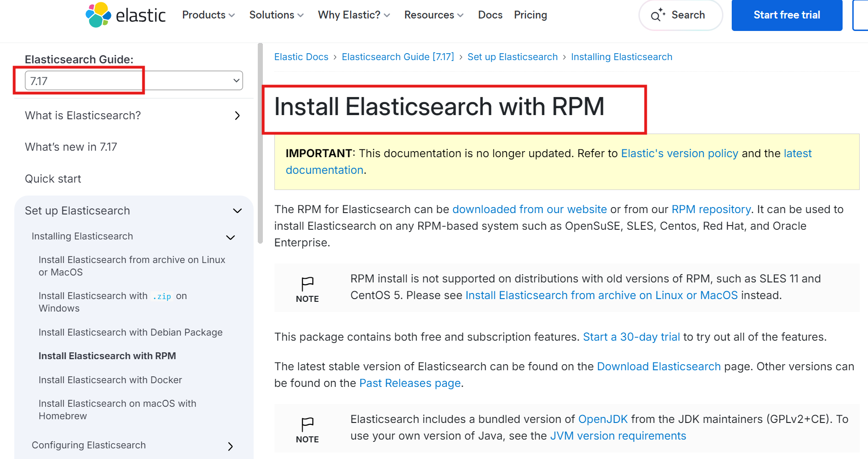
Task: Click JVM version requirements link
Action: [x=618, y=436]
